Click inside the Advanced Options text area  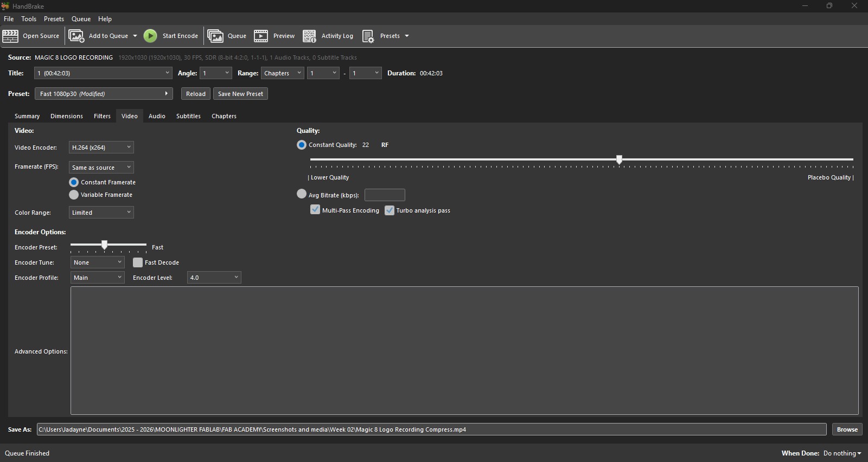464,350
